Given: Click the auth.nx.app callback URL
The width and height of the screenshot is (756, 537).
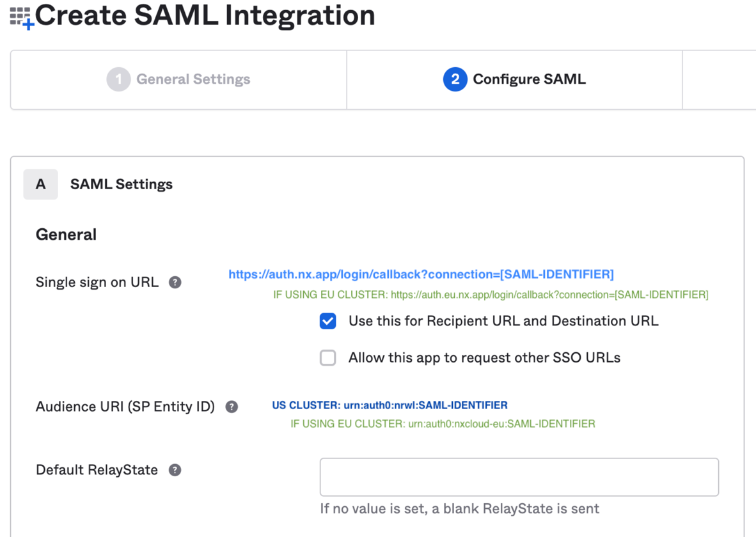Looking at the screenshot, I should pos(421,274).
